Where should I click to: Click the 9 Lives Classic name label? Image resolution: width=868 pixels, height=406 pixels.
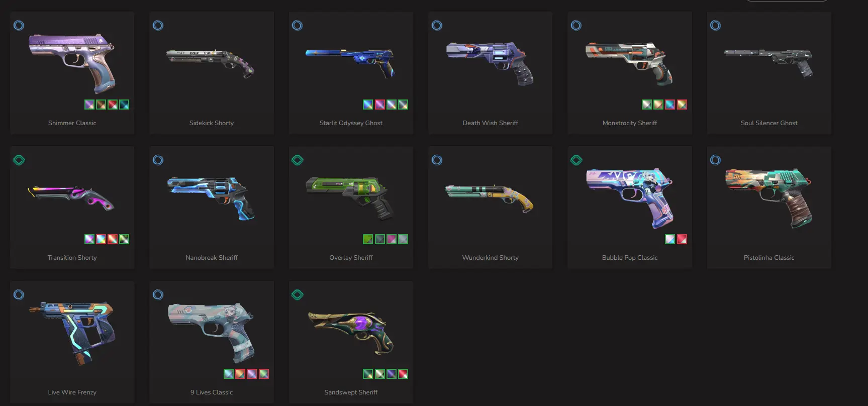[212, 392]
